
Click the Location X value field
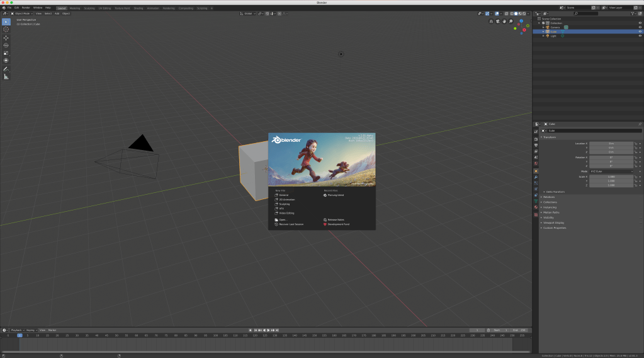pos(611,143)
